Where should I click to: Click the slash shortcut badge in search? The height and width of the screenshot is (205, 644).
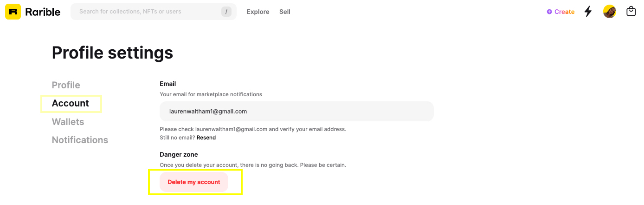click(226, 12)
